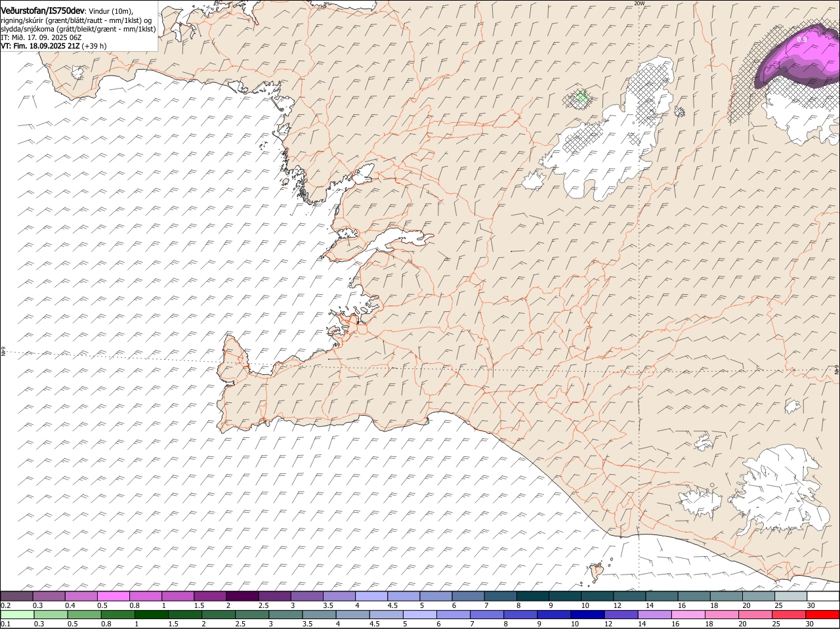Pick upper legend dark purple swatch 2 to 2.5
Image resolution: width=840 pixels, height=629 pixels.
243,596
